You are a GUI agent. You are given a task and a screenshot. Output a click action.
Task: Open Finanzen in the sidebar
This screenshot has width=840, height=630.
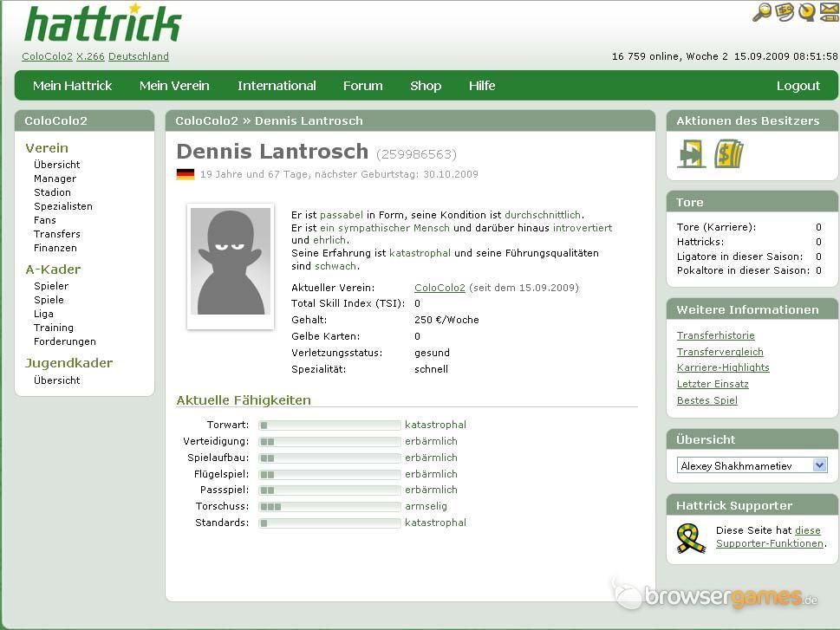point(55,248)
